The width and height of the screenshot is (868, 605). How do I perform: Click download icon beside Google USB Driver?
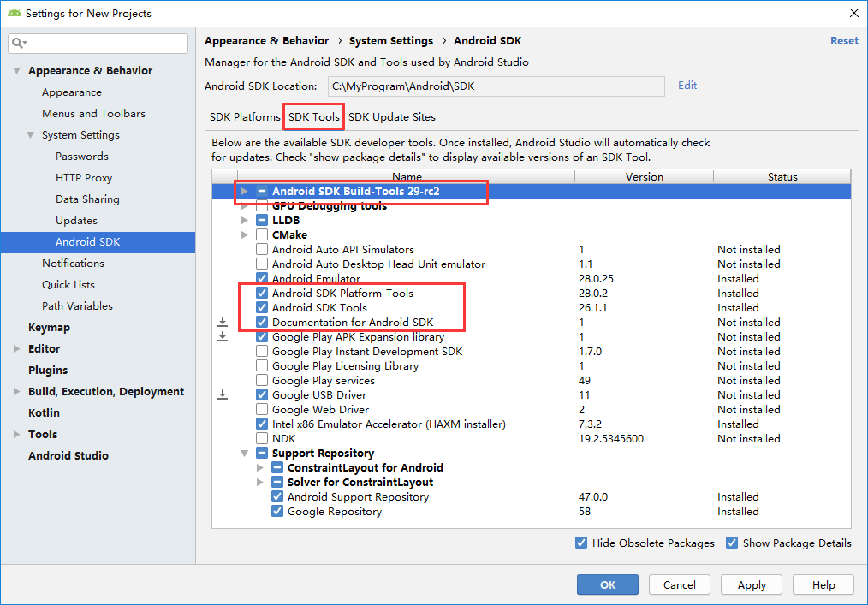point(223,394)
